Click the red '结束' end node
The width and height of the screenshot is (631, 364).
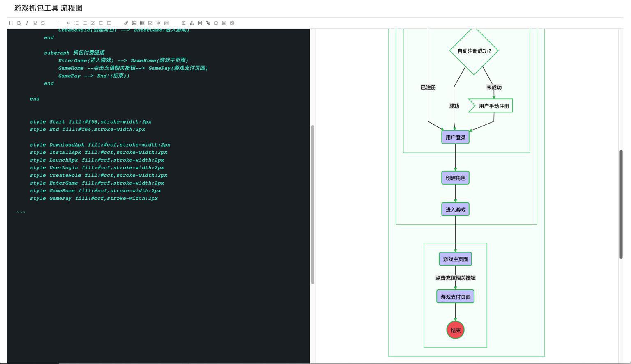(x=456, y=330)
